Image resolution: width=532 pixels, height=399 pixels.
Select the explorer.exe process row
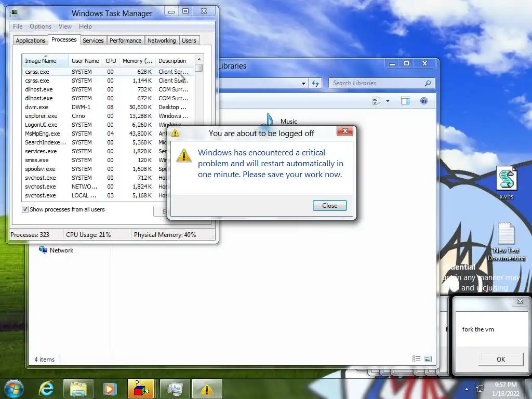coord(108,116)
